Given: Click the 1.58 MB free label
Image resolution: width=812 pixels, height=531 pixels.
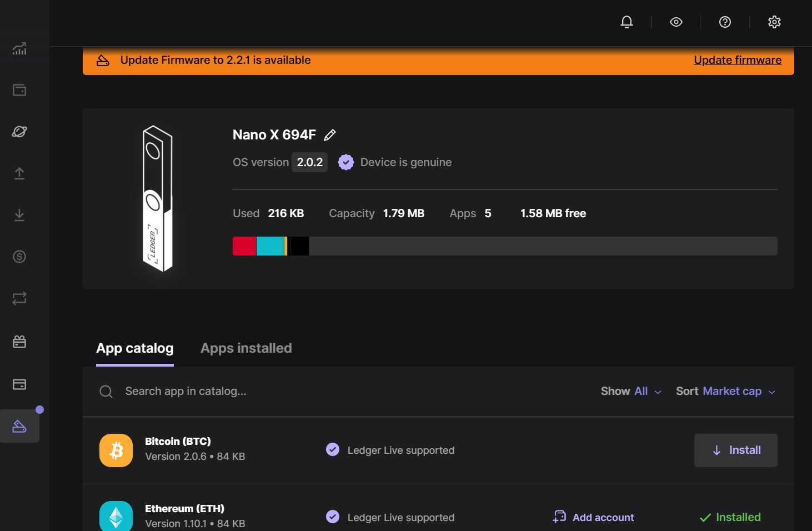Looking at the screenshot, I should point(553,213).
